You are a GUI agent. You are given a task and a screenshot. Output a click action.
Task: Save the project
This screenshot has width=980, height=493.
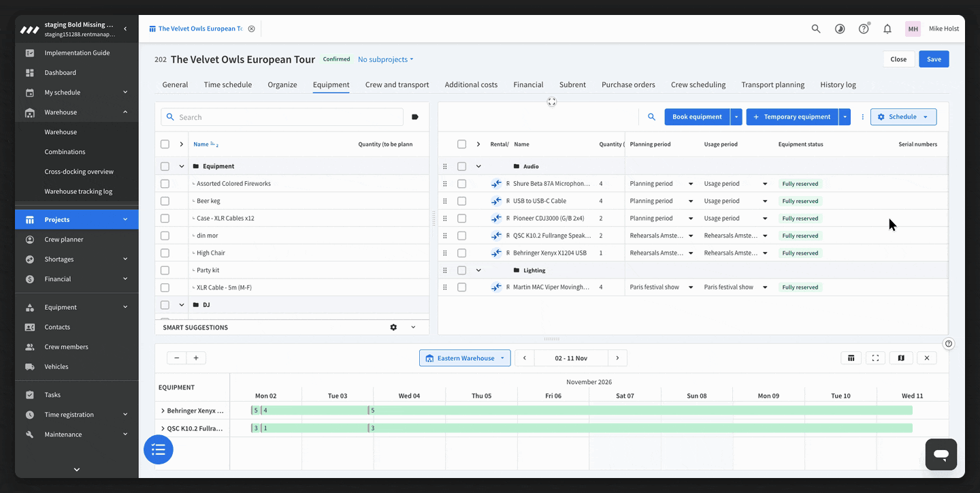tap(934, 59)
